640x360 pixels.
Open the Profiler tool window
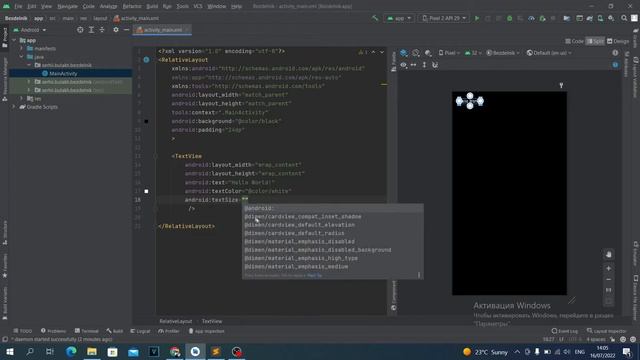[169, 331]
